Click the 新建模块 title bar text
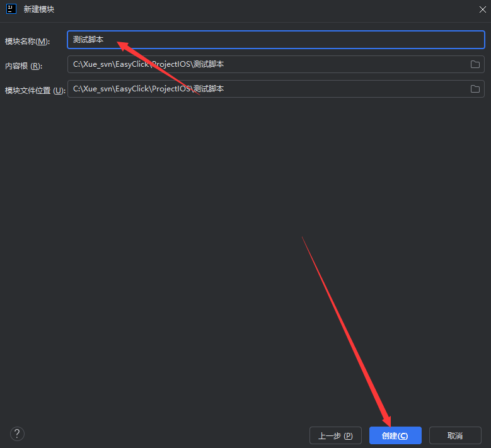The height and width of the screenshot is (448, 491). [x=39, y=10]
